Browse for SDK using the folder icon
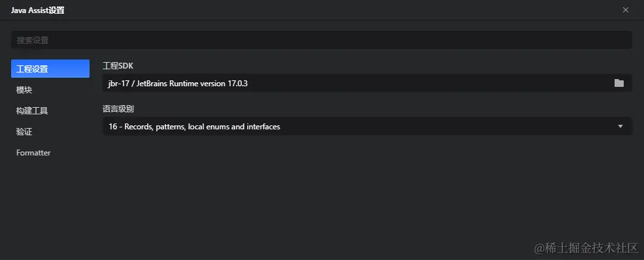This screenshot has height=260, width=644. pyautogui.click(x=619, y=83)
